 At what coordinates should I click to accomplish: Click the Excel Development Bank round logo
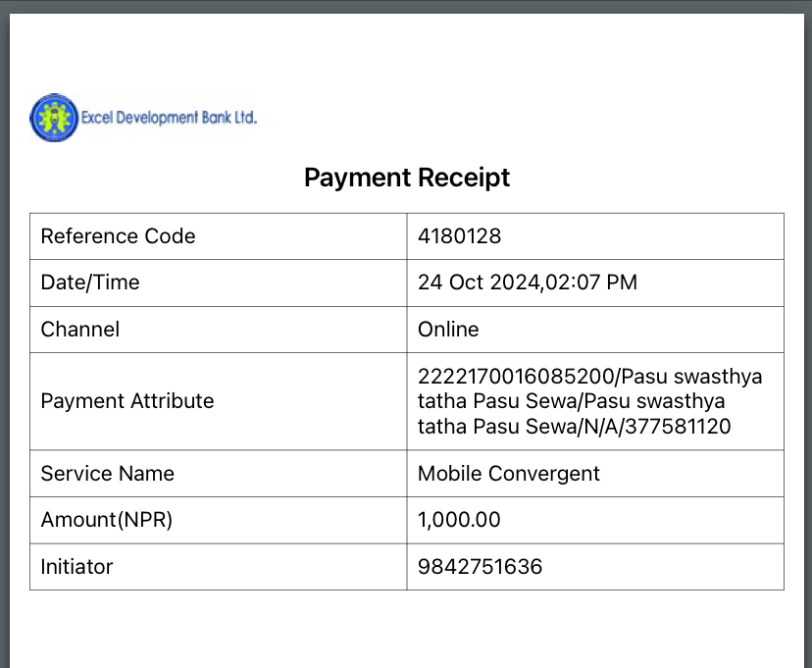pyautogui.click(x=54, y=118)
